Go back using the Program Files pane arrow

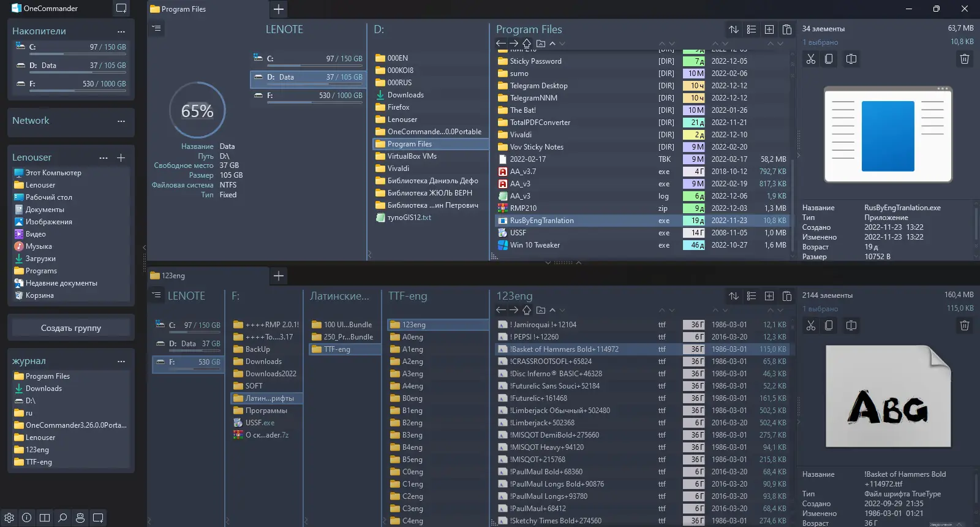coord(501,44)
